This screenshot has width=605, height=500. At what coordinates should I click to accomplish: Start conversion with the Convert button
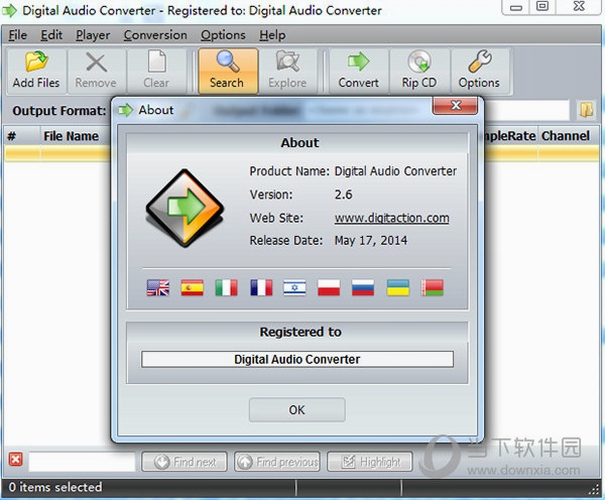point(358,71)
